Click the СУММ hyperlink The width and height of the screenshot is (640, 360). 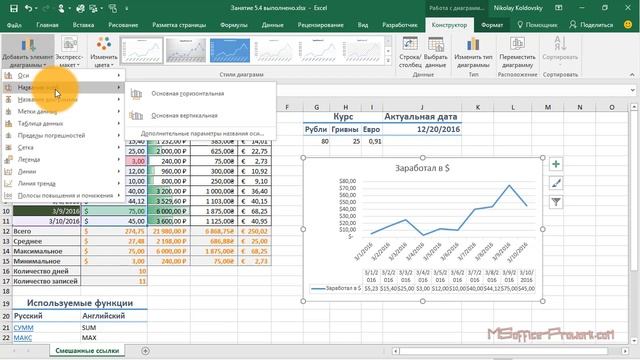click(23, 328)
